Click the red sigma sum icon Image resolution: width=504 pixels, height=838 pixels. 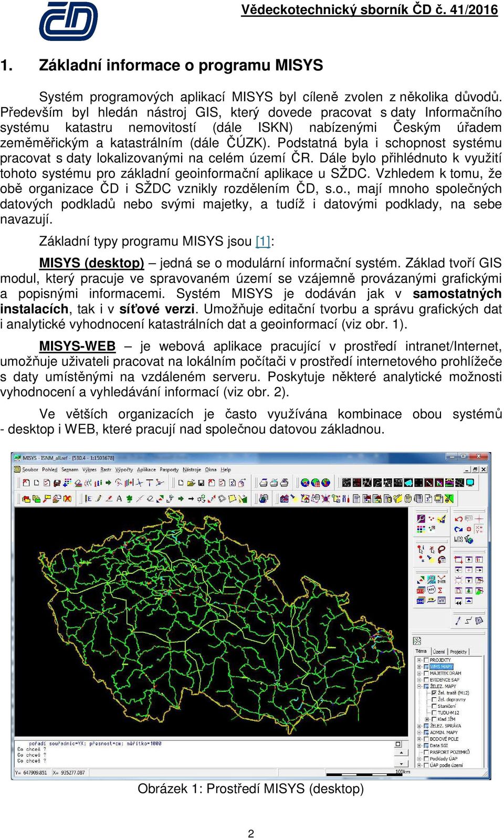440,590
